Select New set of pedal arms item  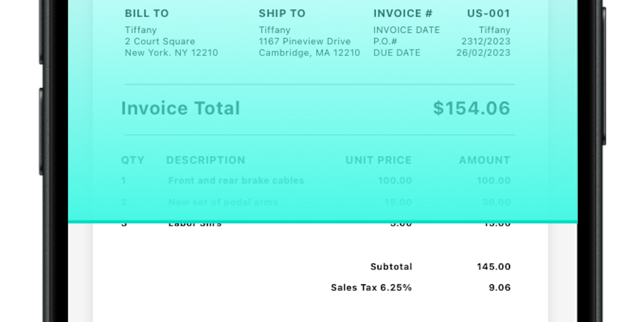(x=223, y=203)
